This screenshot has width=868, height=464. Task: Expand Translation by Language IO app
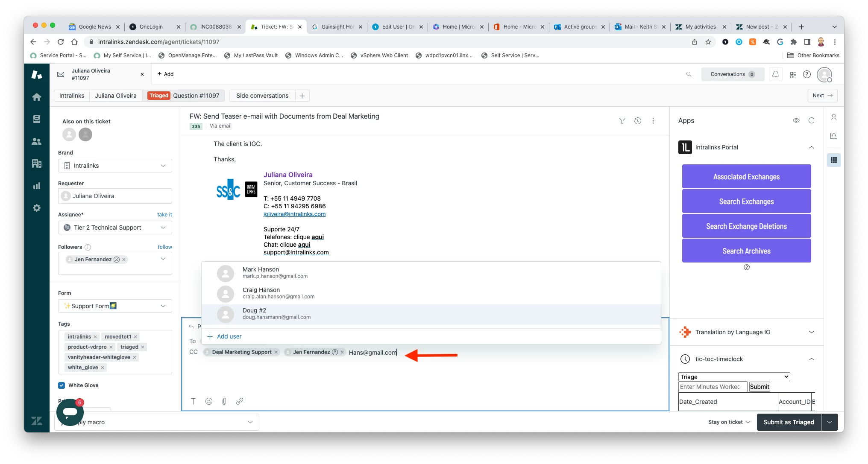[811, 332]
